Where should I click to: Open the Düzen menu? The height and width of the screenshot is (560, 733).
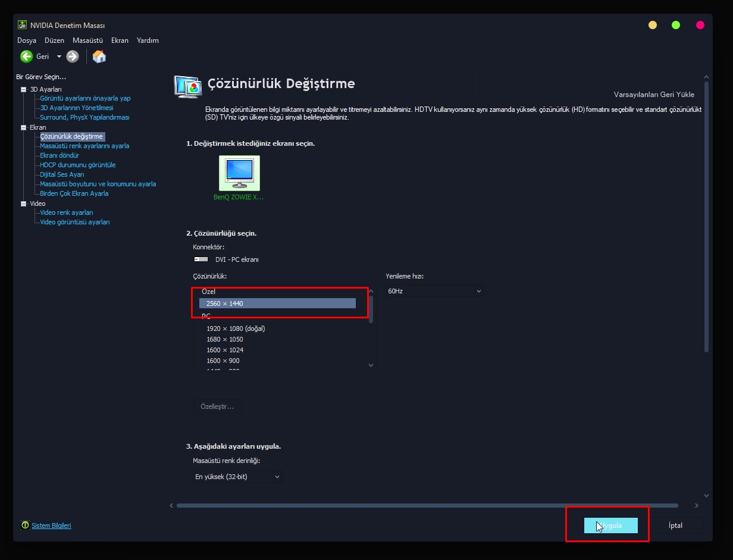[54, 40]
